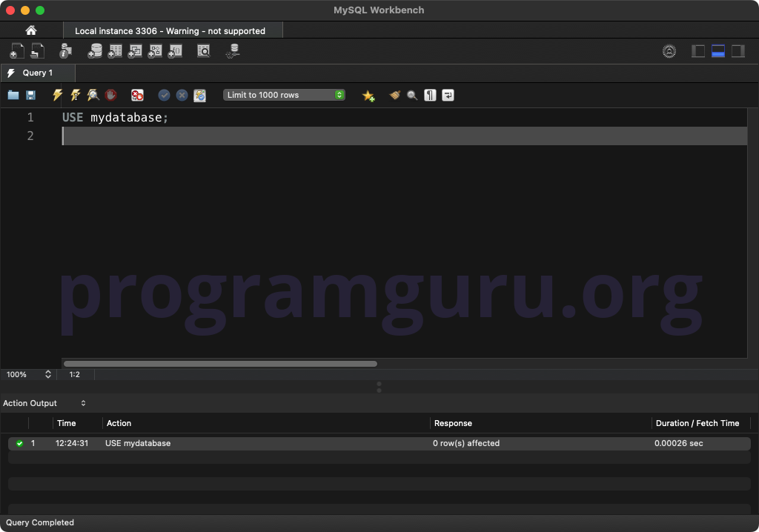Click the Response column header
The image size is (759, 532).
(x=453, y=423)
